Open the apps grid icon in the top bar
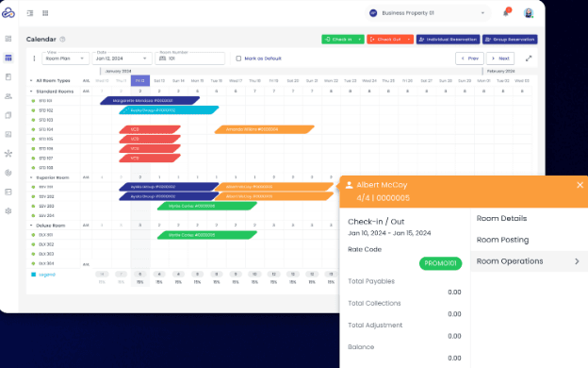 point(45,13)
